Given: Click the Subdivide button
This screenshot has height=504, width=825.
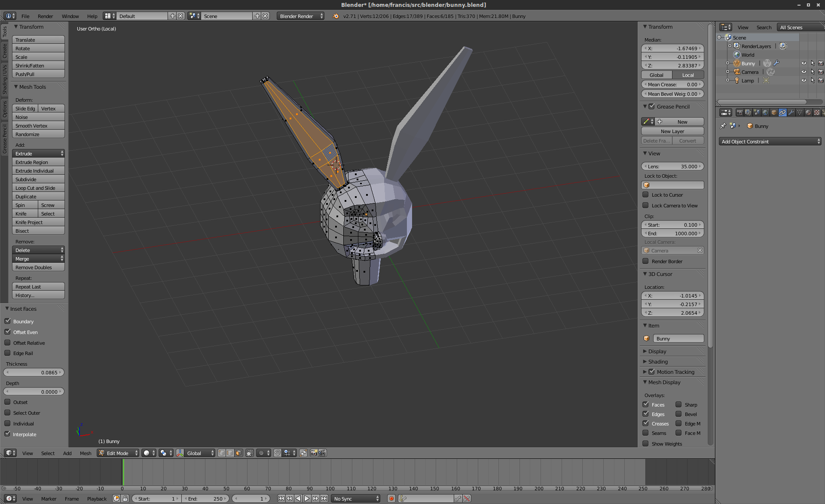Looking at the screenshot, I should point(38,179).
